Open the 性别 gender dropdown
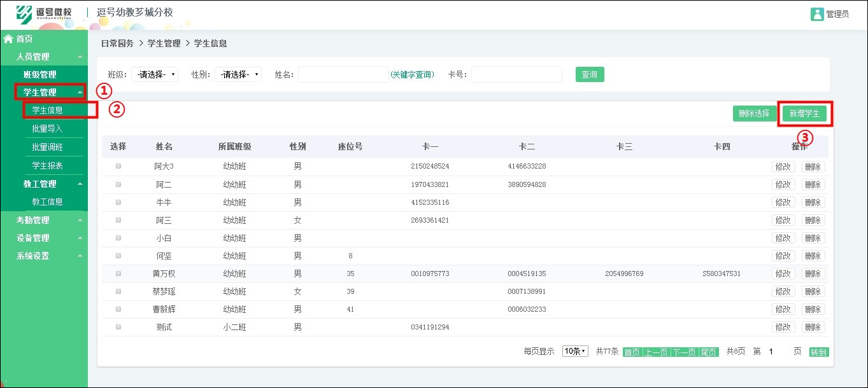This screenshot has height=388, width=868. [238, 74]
